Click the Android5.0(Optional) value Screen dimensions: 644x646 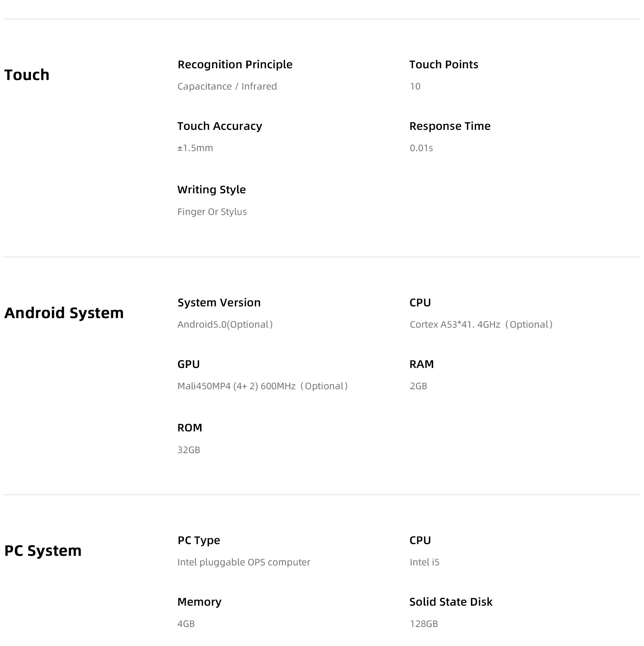pyautogui.click(x=225, y=325)
